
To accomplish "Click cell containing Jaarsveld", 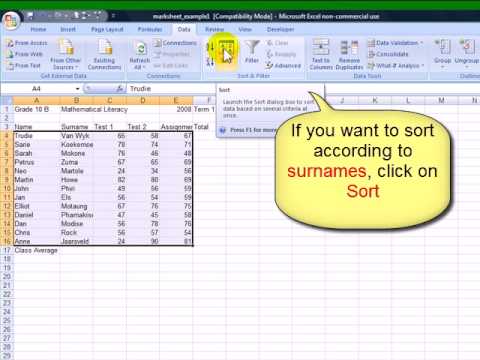I will pyautogui.click(x=76, y=241).
